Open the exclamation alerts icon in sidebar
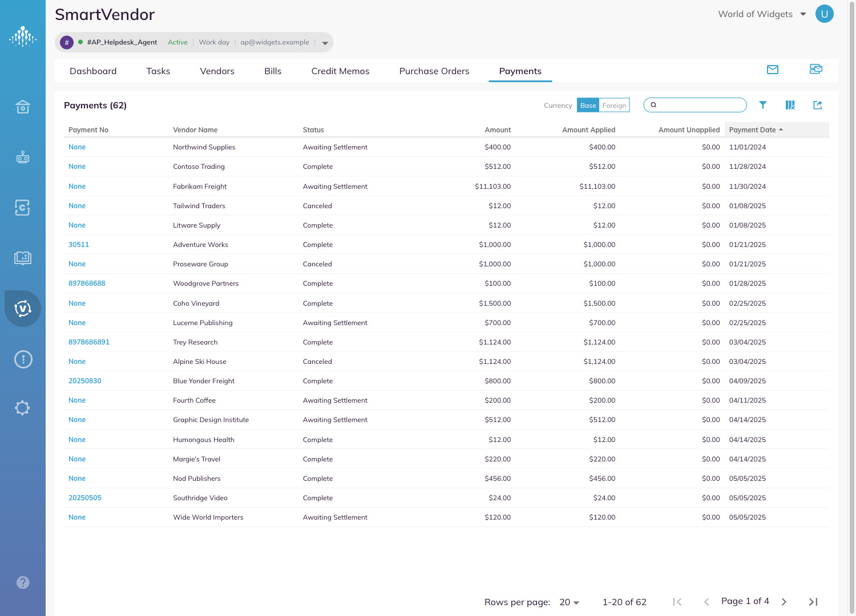Screen dimensions: 856x616 (x=23, y=359)
